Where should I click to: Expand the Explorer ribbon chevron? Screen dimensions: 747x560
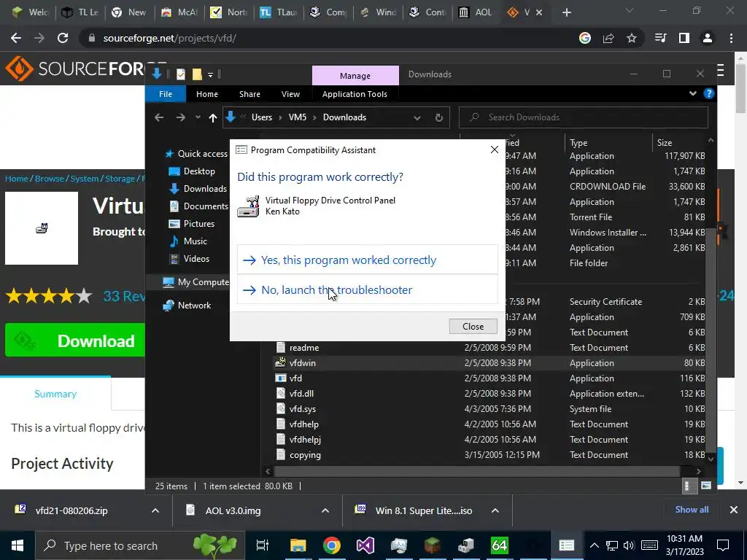[x=693, y=93]
